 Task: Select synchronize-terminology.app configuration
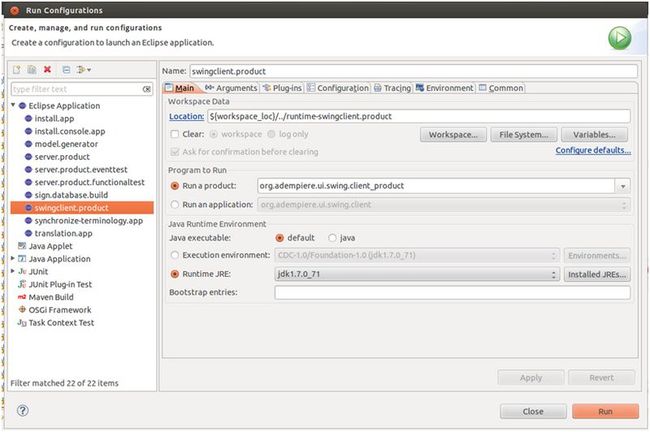89,221
